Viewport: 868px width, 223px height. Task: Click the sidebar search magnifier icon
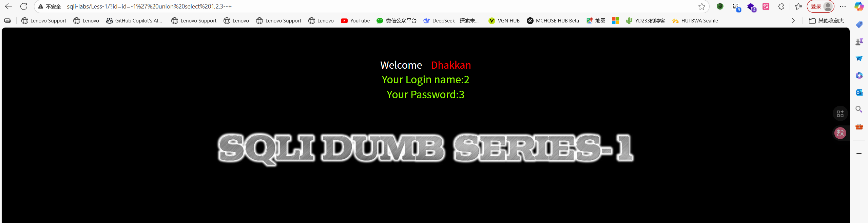(859, 109)
